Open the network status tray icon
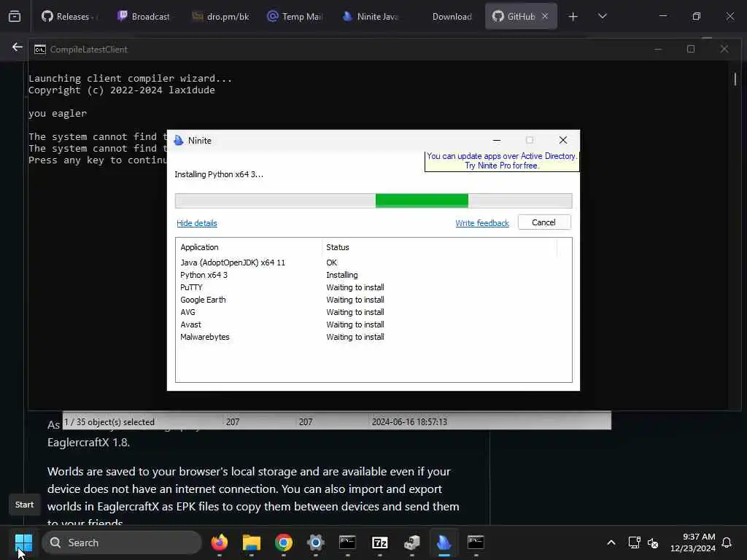Viewport: 747px width, 560px height. tap(634, 542)
